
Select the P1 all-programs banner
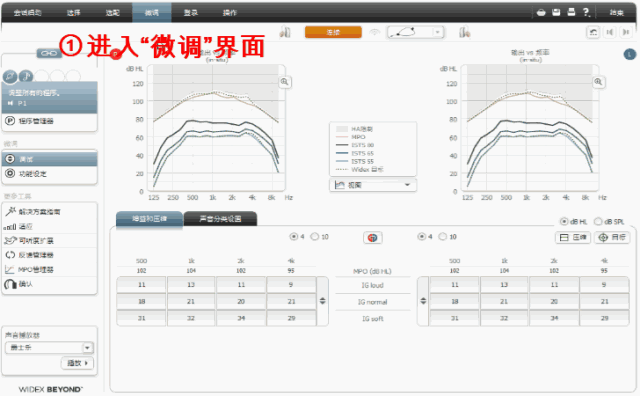49,98
